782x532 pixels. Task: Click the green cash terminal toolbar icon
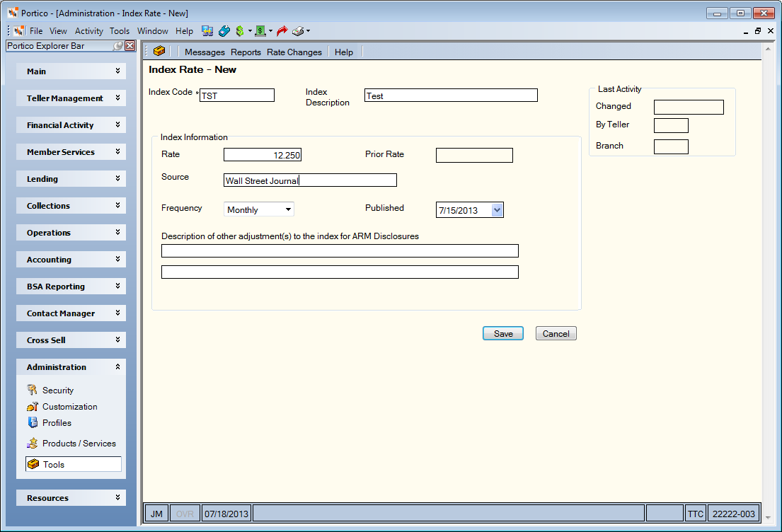pyautogui.click(x=260, y=31)
